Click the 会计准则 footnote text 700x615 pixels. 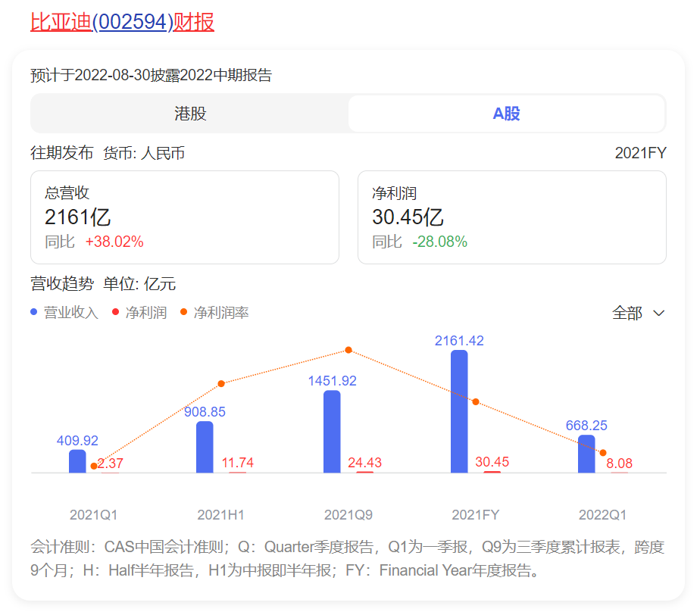(x=347, y=558)
